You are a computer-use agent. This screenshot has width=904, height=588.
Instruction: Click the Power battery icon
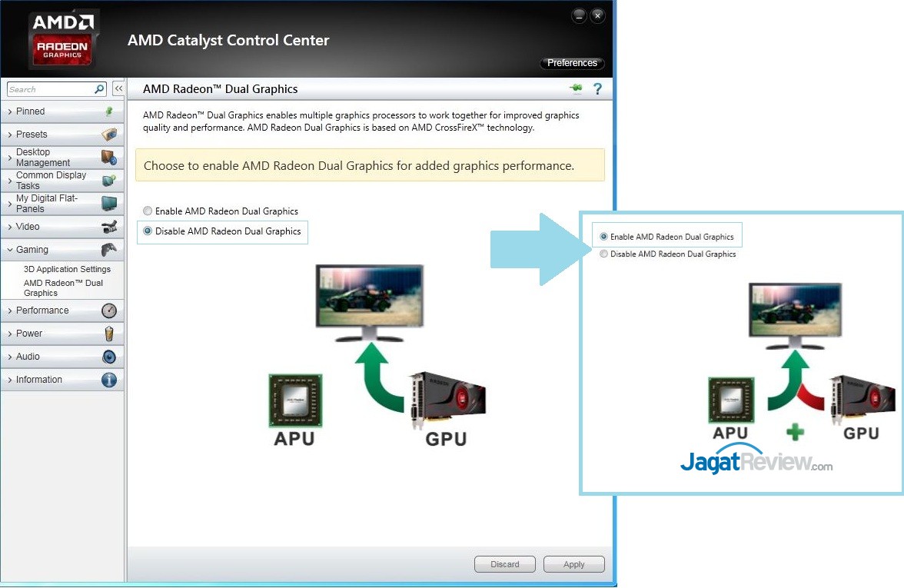click(x=109, y=334)
